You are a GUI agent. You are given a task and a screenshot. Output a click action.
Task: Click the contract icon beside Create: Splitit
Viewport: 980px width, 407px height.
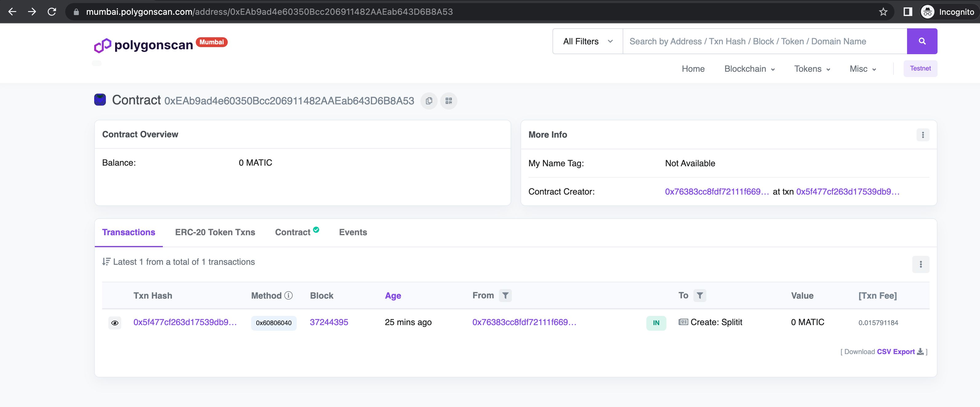683,322
